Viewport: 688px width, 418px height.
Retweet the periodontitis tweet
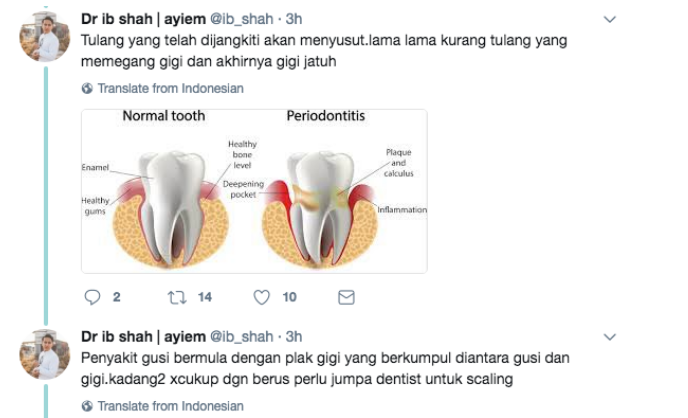point(177,298)
